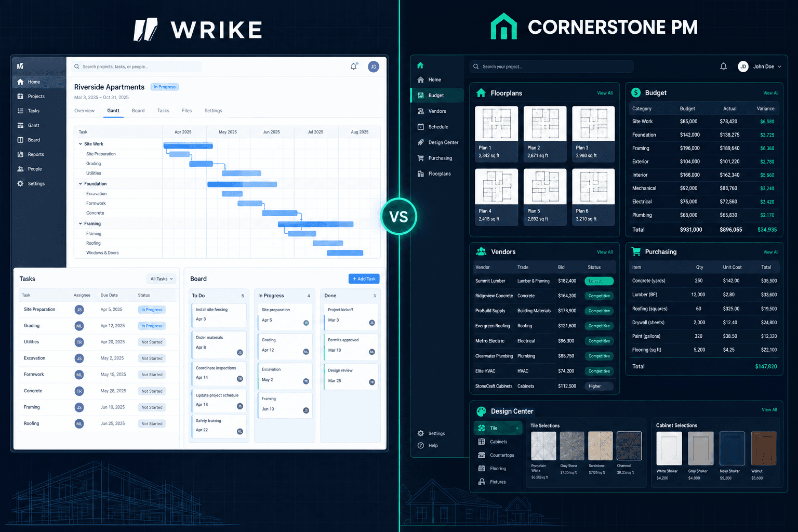Open Design review card in Done
The width and height of the screenshot is (798, 532).
point(352,376)
